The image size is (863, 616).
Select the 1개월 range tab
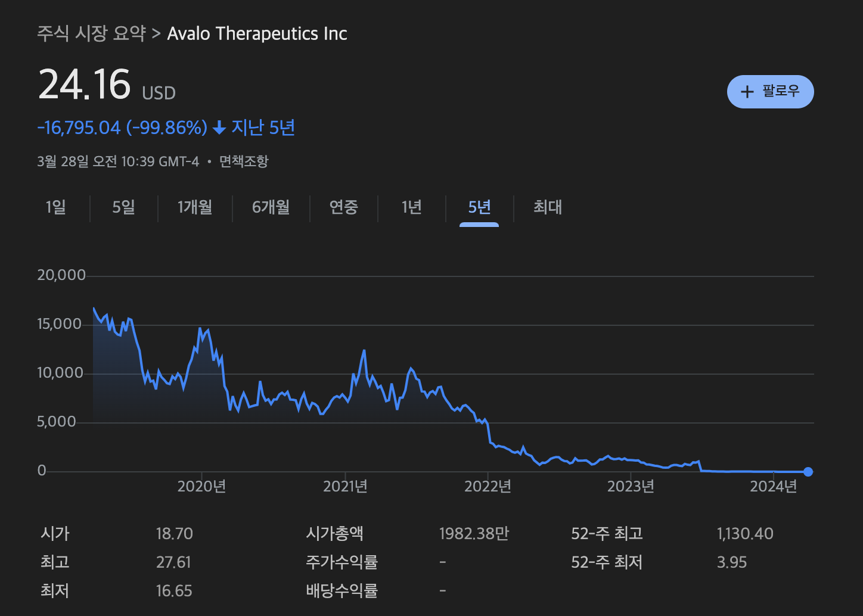195,207
